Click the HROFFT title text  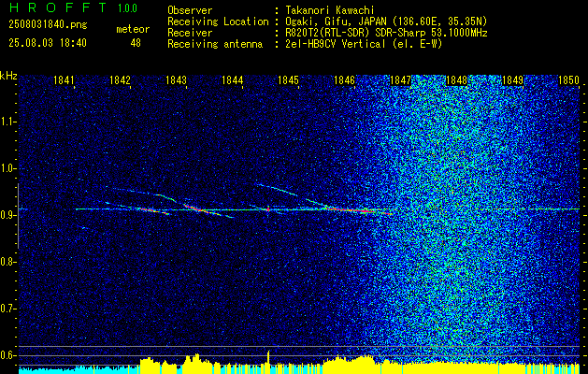(58, 7)
